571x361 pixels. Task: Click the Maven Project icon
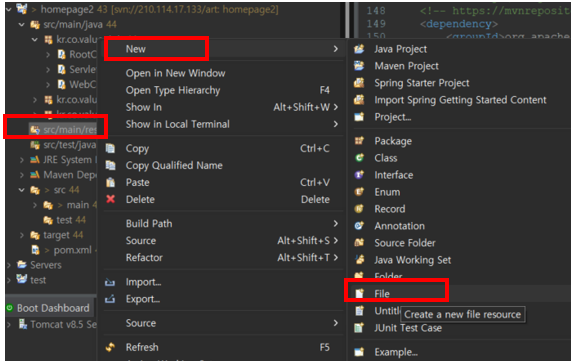click(359, 66)
